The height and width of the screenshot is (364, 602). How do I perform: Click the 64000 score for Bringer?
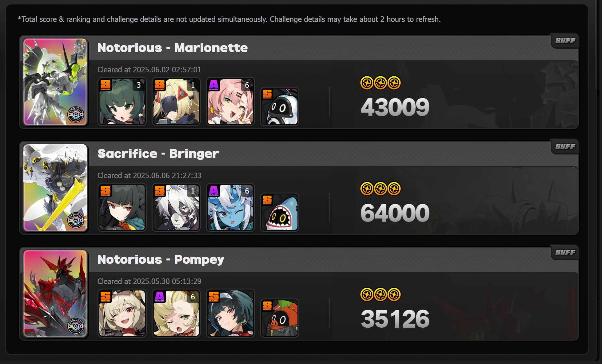(395, 213)
